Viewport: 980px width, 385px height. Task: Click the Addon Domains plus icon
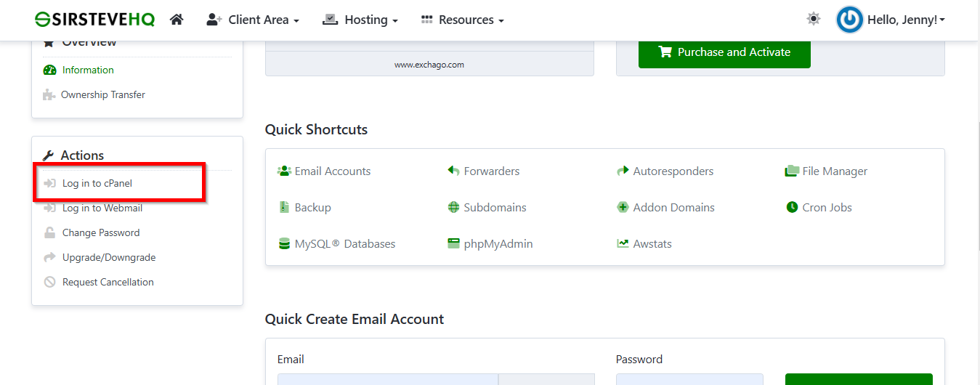tap(623, 208)
